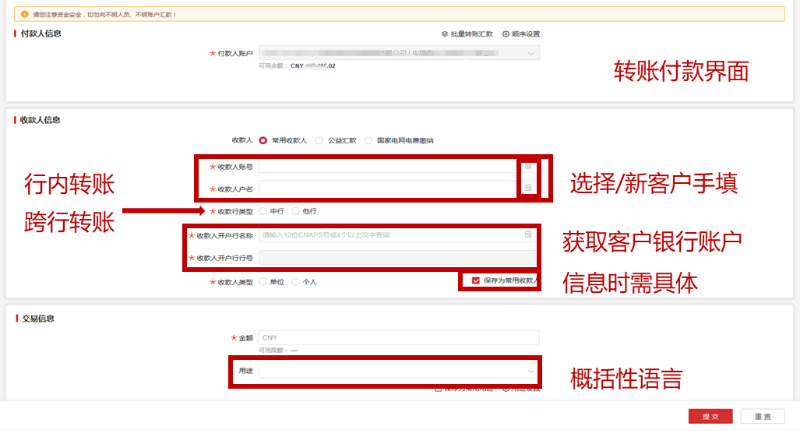This screenshot has width=800, height=431.
Task: Select 国家电网电费缴纳 radio option
Action: coord(369,141)
